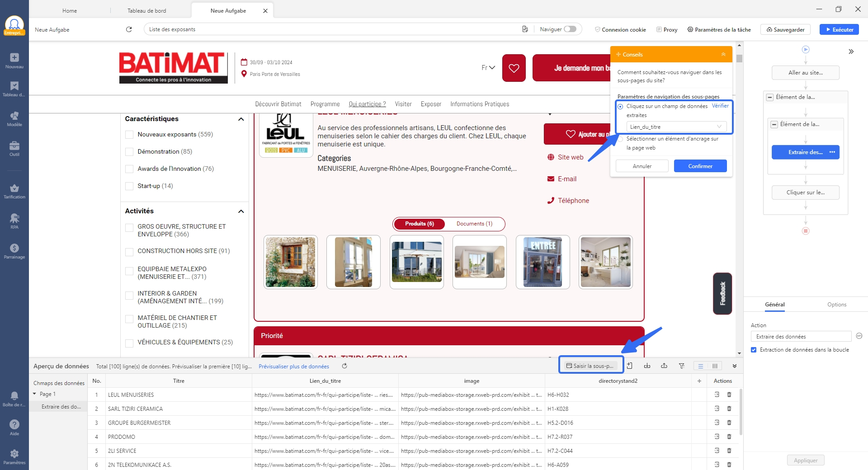Collapse the Caractéristiques section
The image size is (868, 470).
(x=241, y=119)
